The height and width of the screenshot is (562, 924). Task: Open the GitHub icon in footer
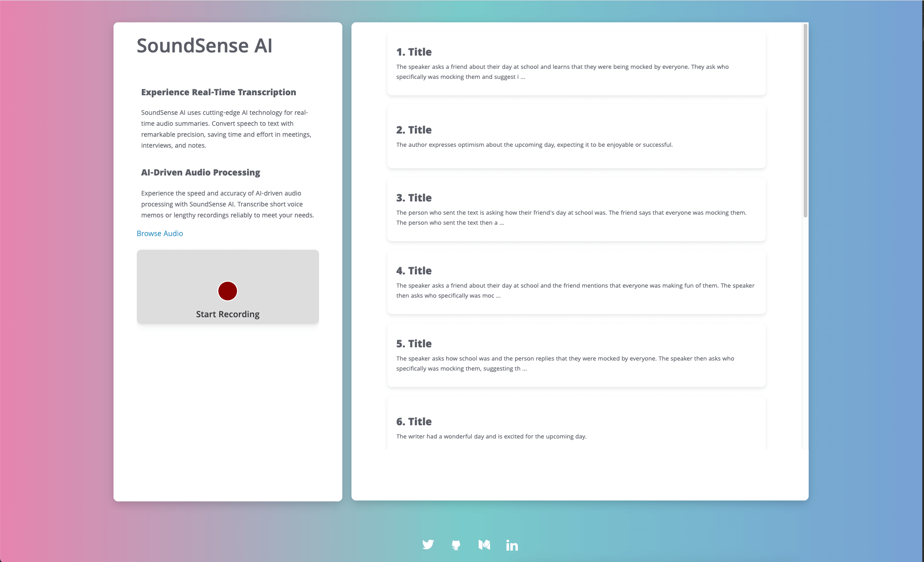(456, 545)
